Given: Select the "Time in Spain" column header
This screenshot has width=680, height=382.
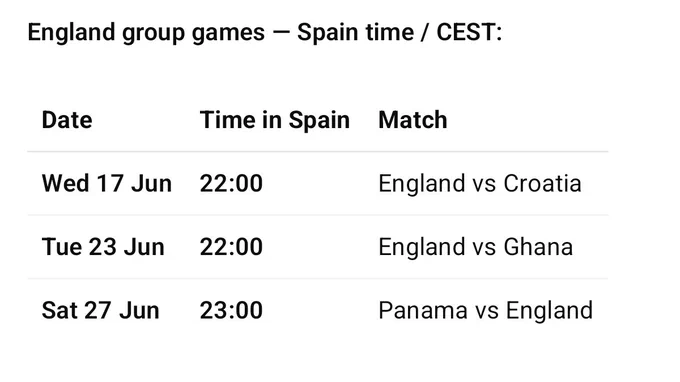Looking at the screenshot, I should [x=275, y=120].
